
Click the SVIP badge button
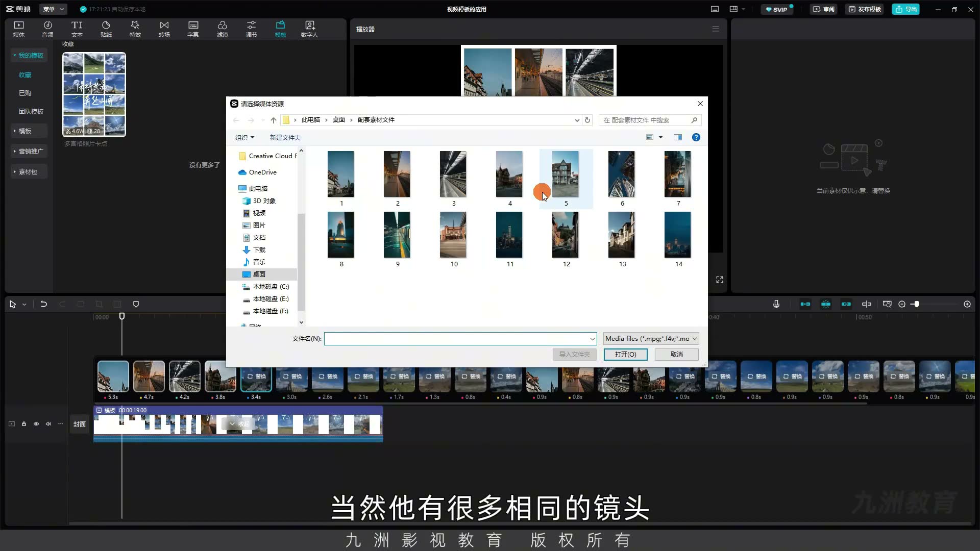pyautogui.click(x=777, y=9)
